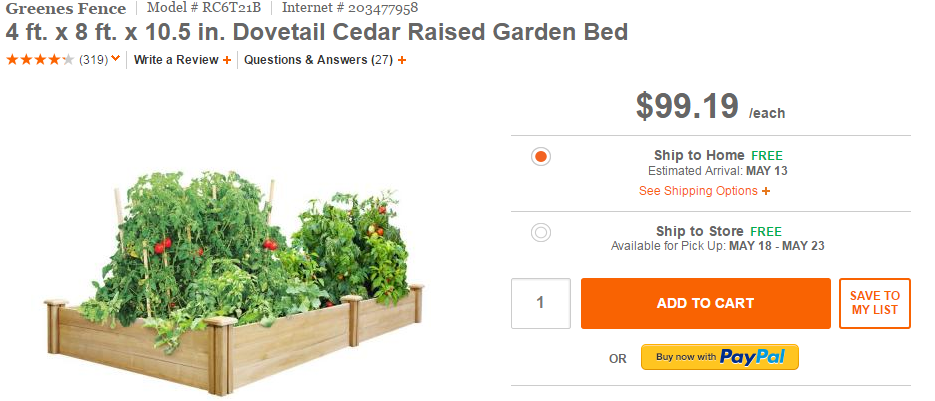Click the star rating icons
Screen dimensions: 935x401
tap(40, 60)
